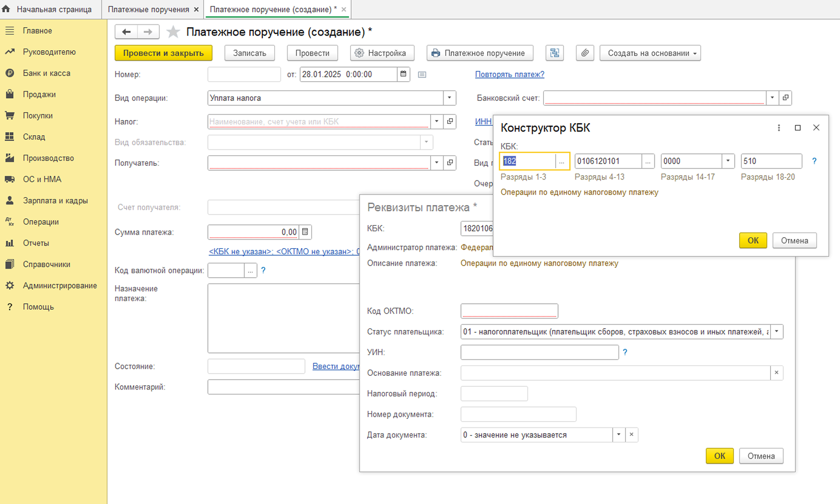Click question mark help next to УИН
The image size is (840, 504).
click(625, 352)
